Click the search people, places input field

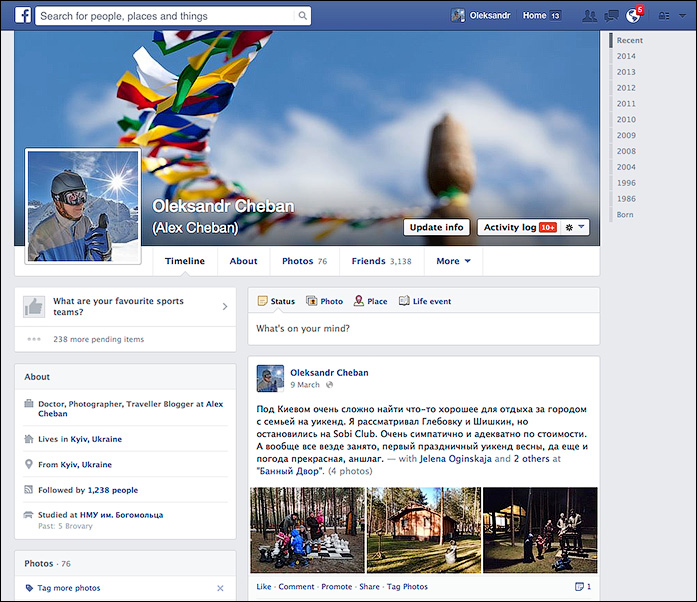click(x=165, y=16)
